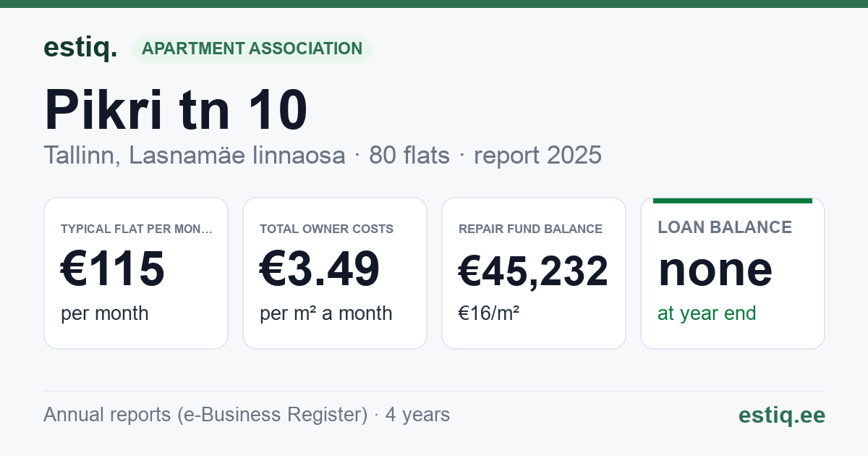868x456 pixels.
Task: Click the €16/m² text
Action: click(x=489, y=313)
